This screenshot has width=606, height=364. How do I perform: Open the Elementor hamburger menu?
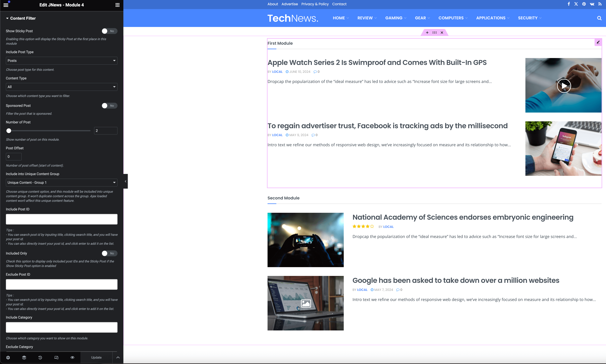click(x=6, y=5)
